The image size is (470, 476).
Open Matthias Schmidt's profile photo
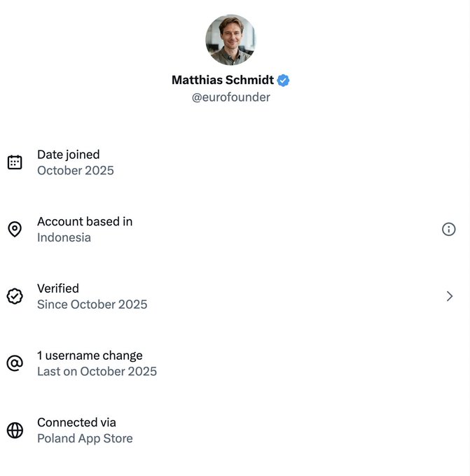click(230, 40)
